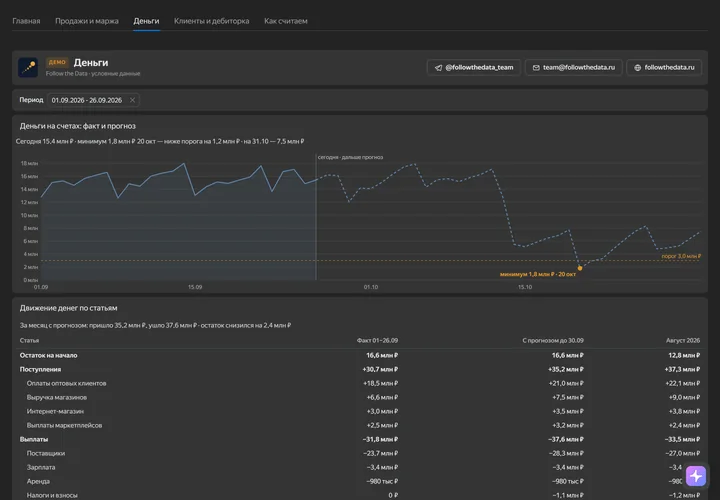Click the envelope mail icon
Screen dimensions: 720x500
[536, 67]
